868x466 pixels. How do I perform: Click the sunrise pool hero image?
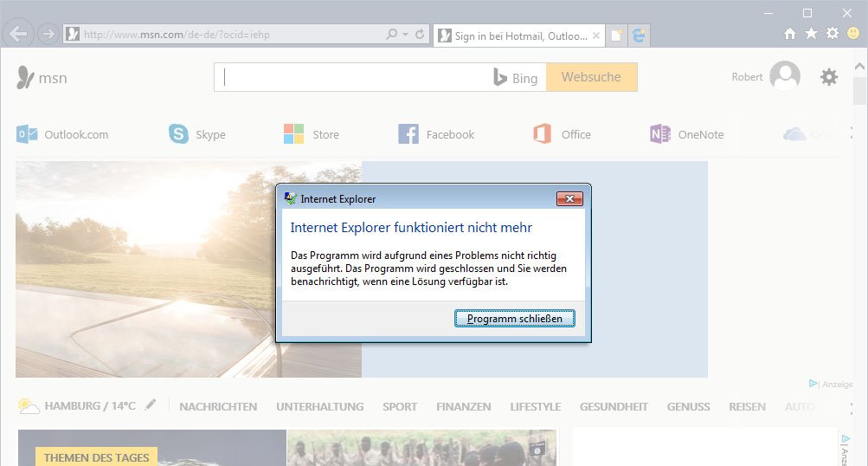click(x=188, y=269)
